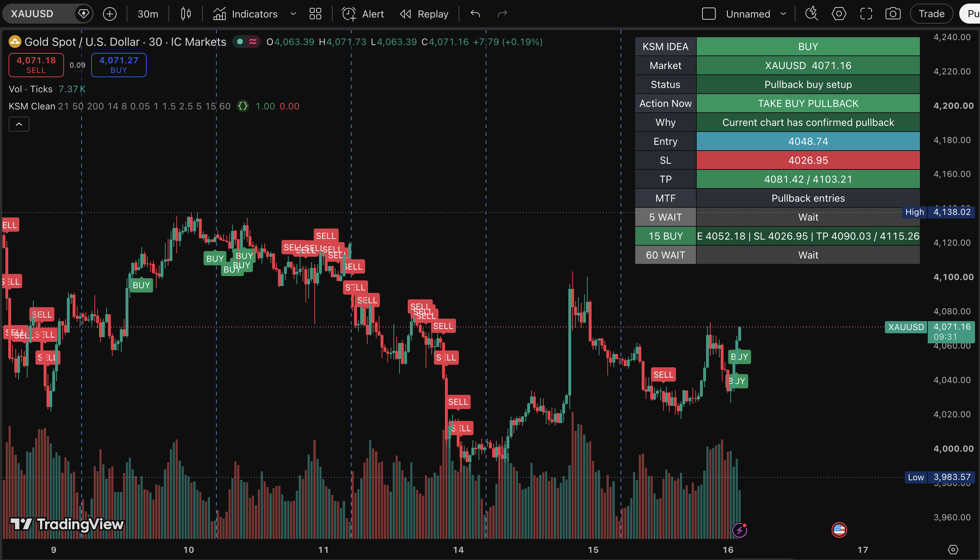The image size is (980, 560).
Task: Redo the chart action
Action: point(502,14)
